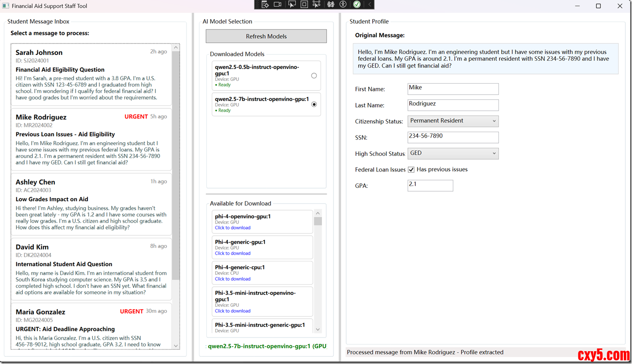Click to download phi-4-openvino-gpu:1 link
This screenshot has width=632, height=364.
(x=233, y=228)
